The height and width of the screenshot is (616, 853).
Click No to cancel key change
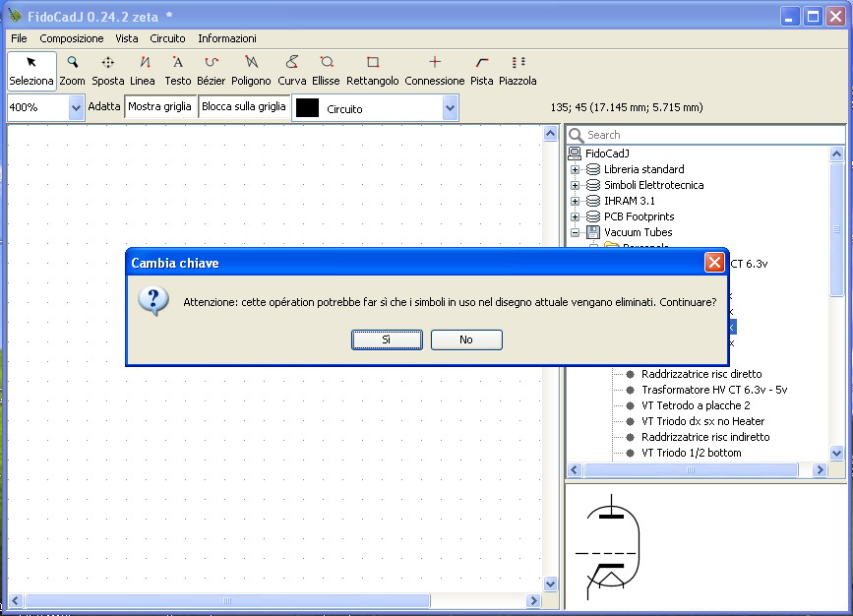point(466,339)
